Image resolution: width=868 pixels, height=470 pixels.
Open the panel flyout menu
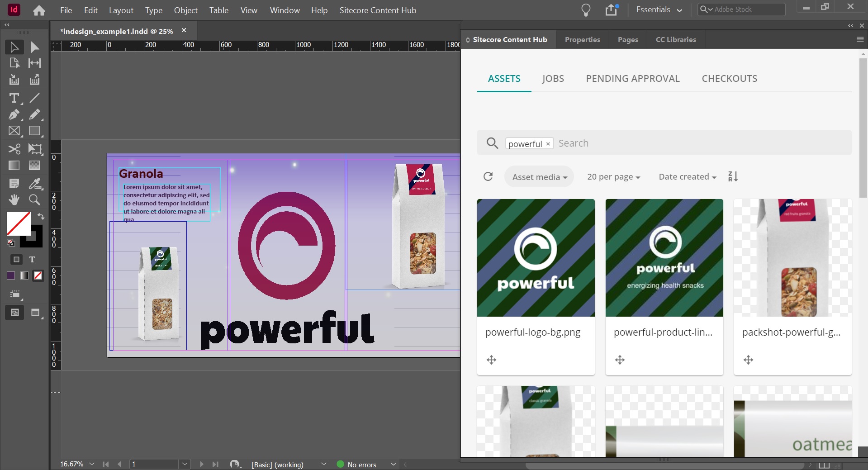pos(860,39)
